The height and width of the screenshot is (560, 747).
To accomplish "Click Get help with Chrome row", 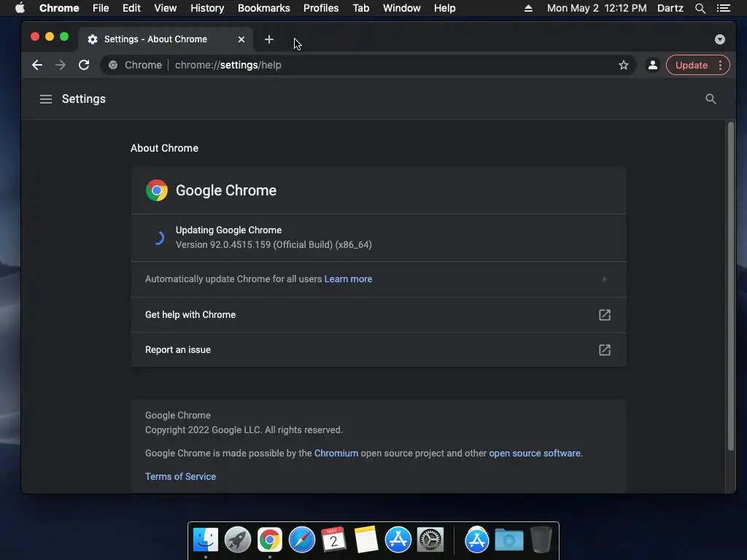I will (x=379, y=315).
